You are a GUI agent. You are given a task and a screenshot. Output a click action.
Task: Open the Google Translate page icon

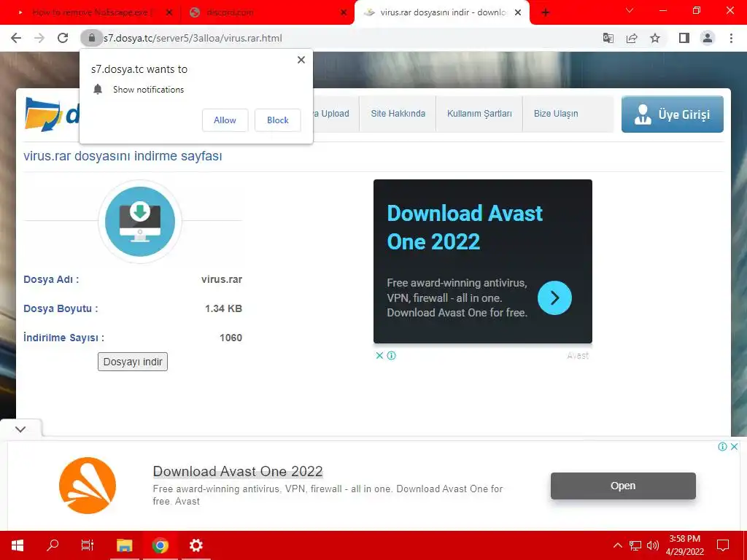pyautogui.click(x=608, y=38)
